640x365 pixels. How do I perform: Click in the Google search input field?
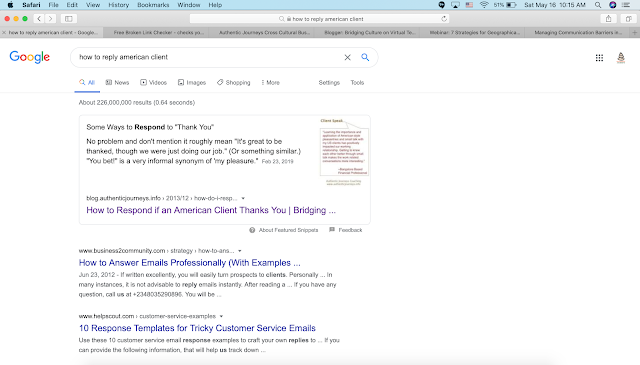pyautogui.click(x=208, y=57)
